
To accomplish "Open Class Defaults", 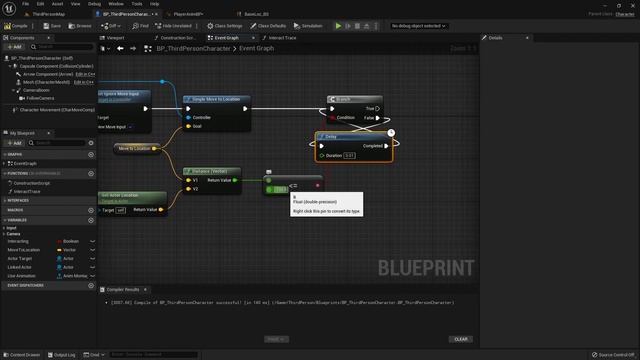I will point(268,26).
